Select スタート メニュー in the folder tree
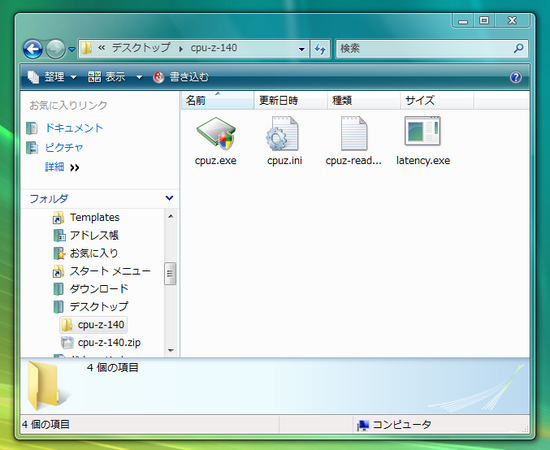Image resolution: width=550 pixels, height=450 pixels. pyautogui.click(x=110, y=271)
